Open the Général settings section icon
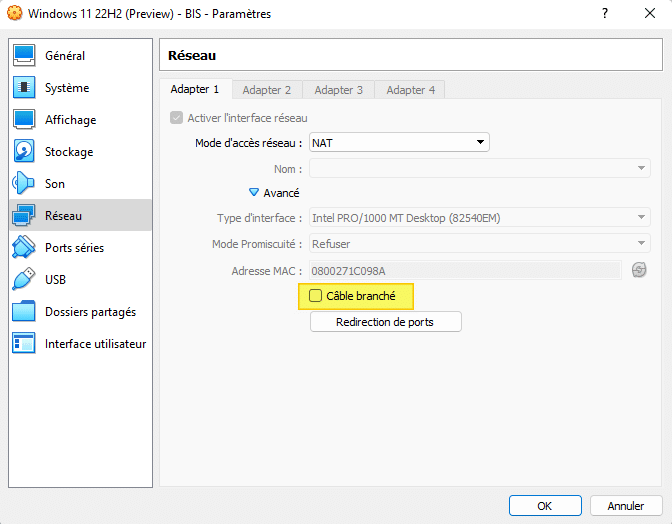 24,56
